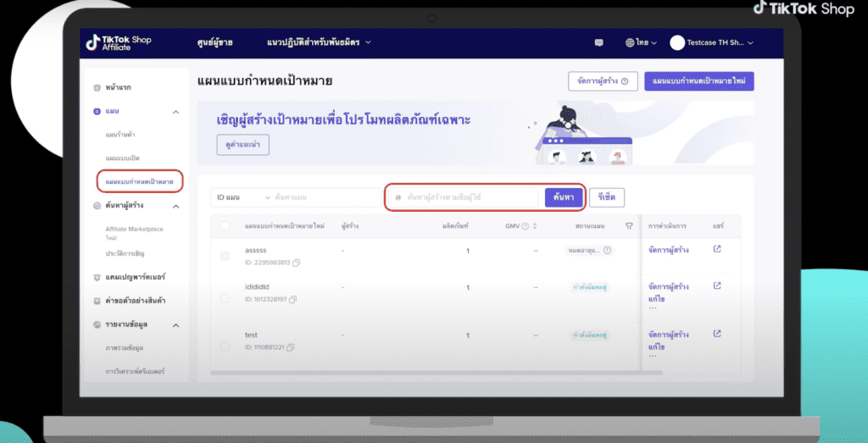Click the share icon for test row
The height and width of the screenshot is (443, 868).
pos(717,334)
